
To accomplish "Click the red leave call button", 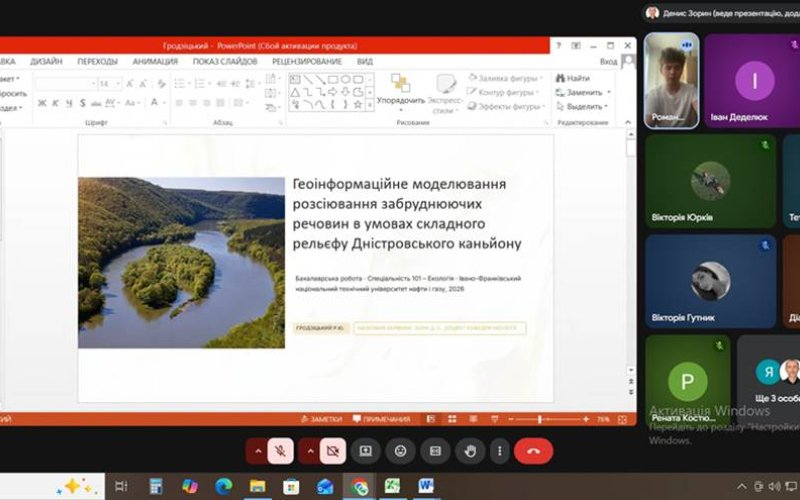I will [x=534, y=451].
